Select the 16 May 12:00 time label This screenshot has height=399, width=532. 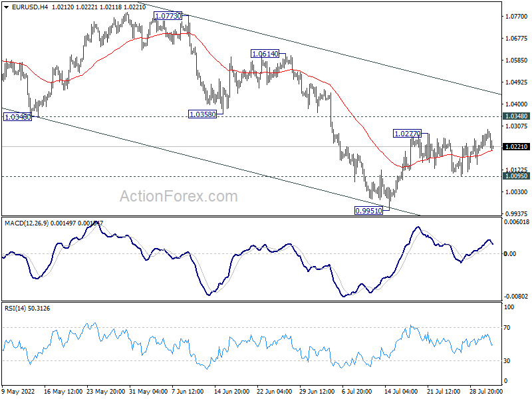63,392
